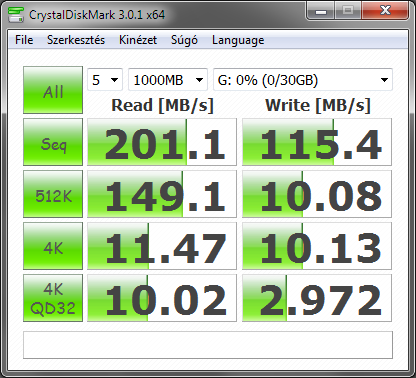Start the 4K QD32 benchmark test
Image resolution: width=416 pixels, height=378 pixels.
pos(53,298)
